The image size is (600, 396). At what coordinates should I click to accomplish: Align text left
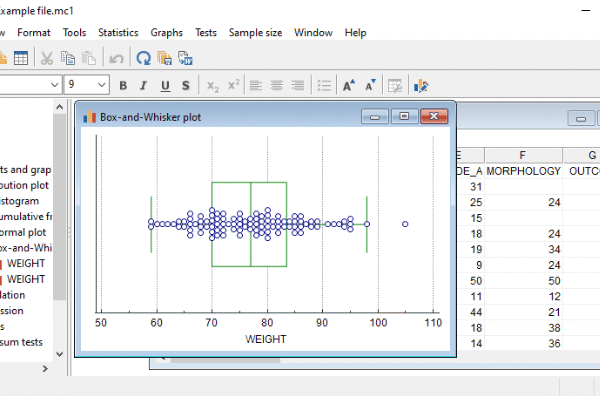256,85
